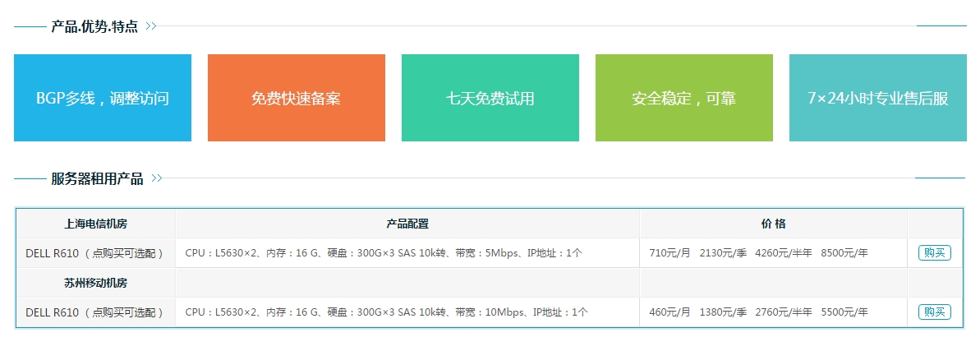Click the 1380元/季 price
Viewport: 980px width, 351px height.
[723, 312]
